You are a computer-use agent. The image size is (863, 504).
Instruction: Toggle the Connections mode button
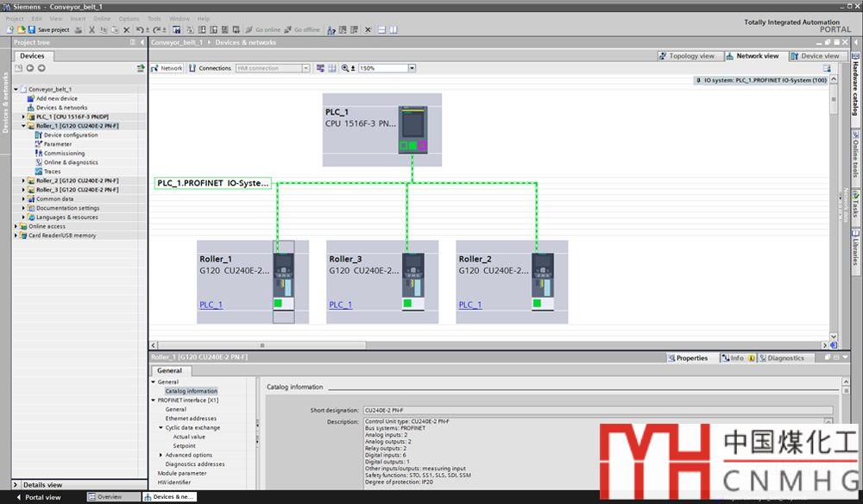click(x=210, y=68)
